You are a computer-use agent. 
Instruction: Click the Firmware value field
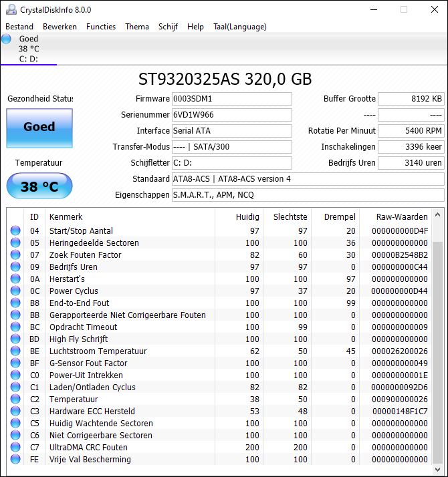(231, 99)
